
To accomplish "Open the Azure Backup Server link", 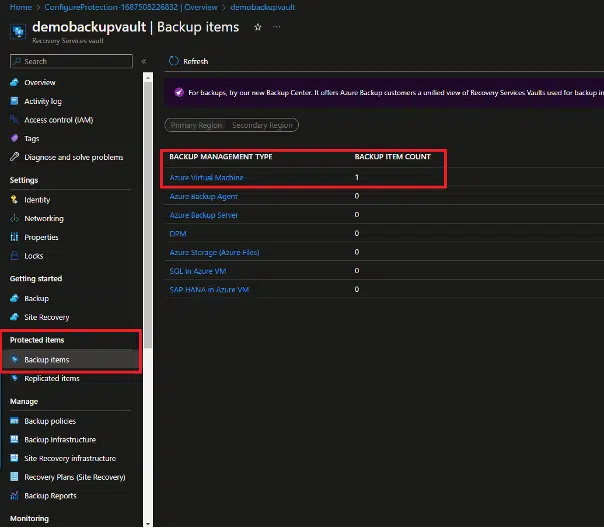I will pyautogui.click(x=204, y=215).
